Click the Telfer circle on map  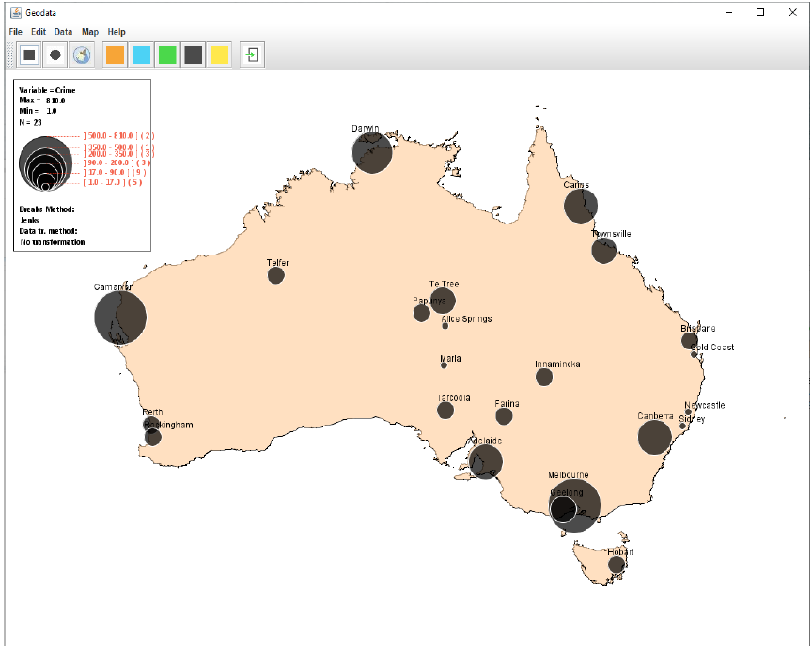point(276,275)
